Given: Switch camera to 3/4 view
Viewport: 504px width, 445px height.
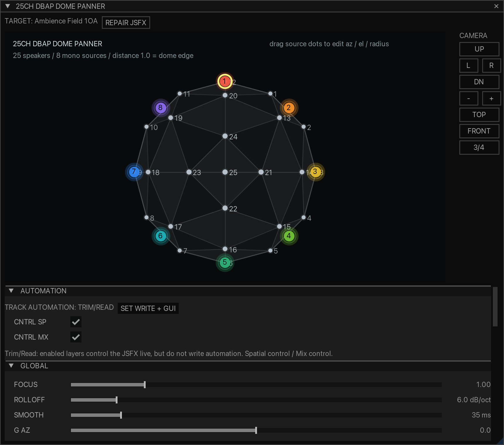Looking at the screenshot, I should (479, 147).
